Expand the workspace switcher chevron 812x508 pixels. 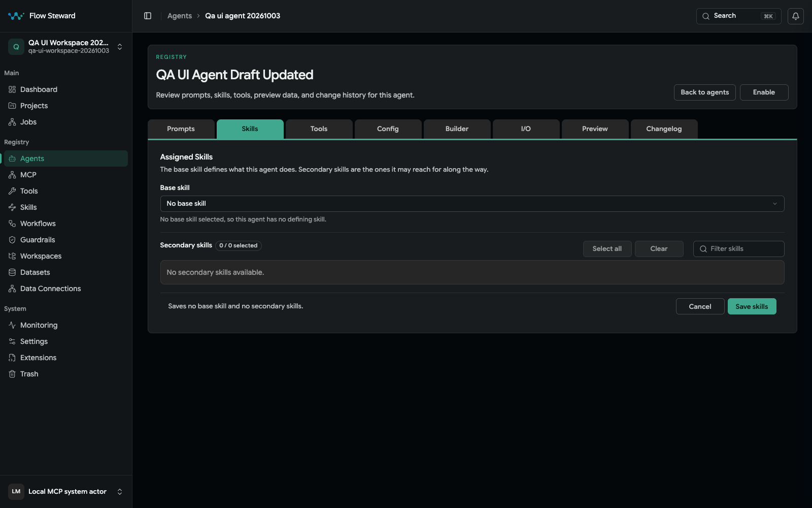[x=120, y=47]
